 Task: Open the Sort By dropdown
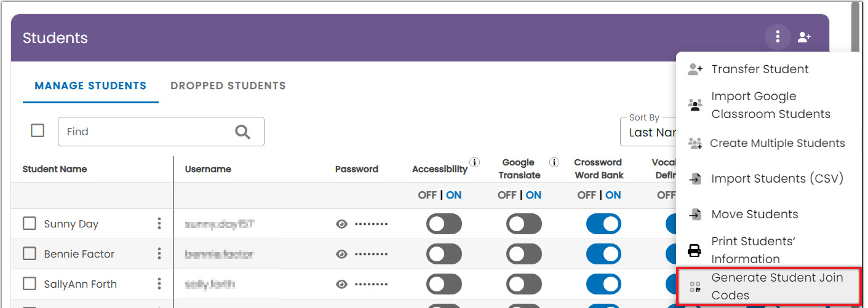coord(649,132)
